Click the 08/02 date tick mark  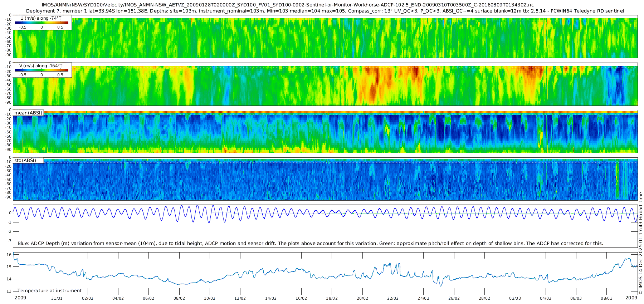click(x=179, y=298)
